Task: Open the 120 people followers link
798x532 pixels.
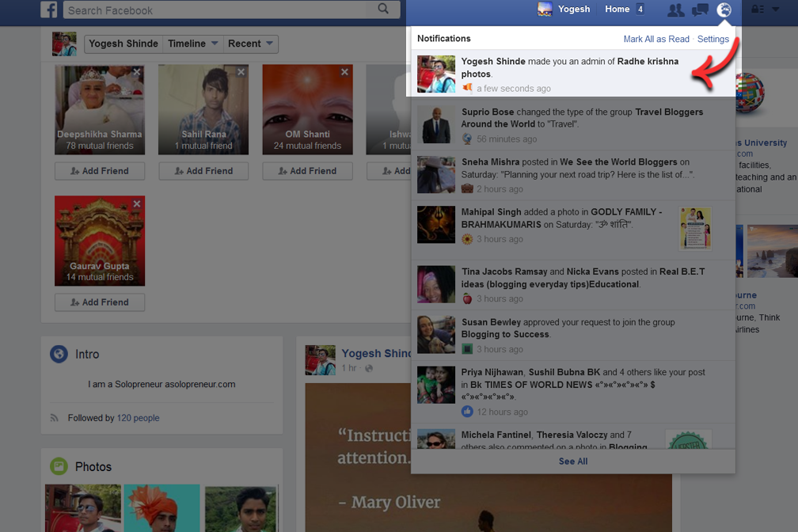Action: [x=138, y=418]
